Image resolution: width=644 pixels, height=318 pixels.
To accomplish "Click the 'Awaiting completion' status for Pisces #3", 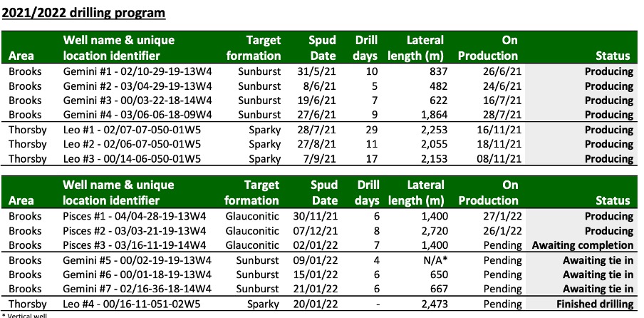I will [x=583, y=245].
